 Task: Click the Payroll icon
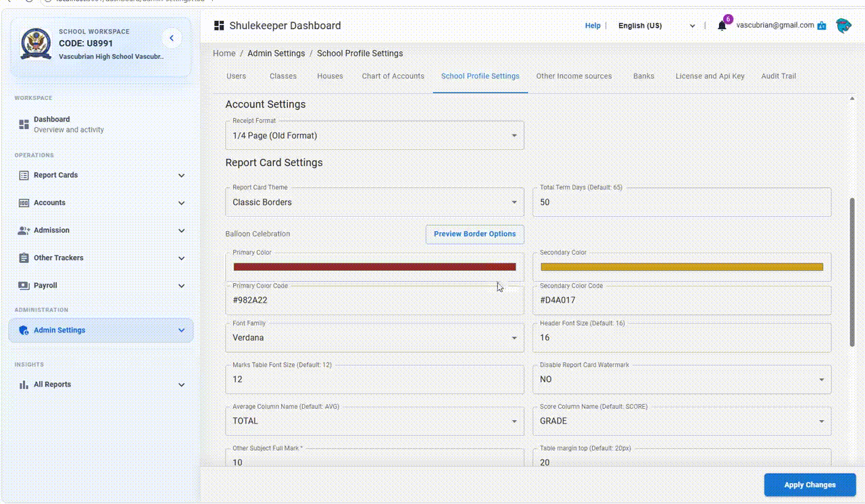pos(24,286)
